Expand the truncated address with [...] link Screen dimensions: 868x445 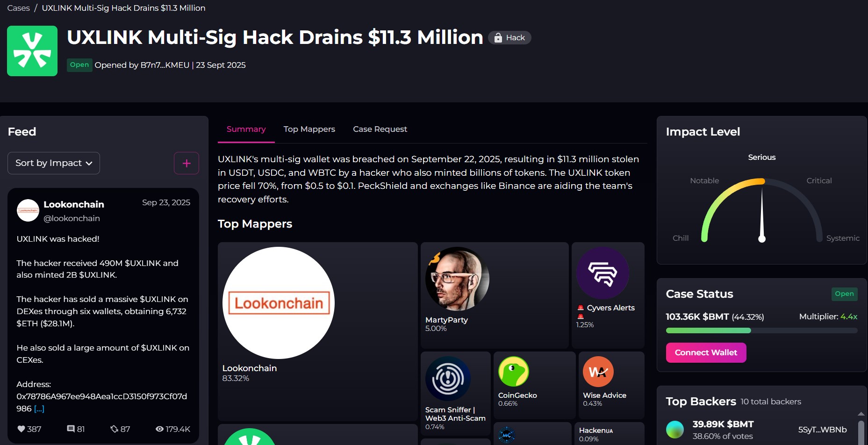click(x=39, y=409)
